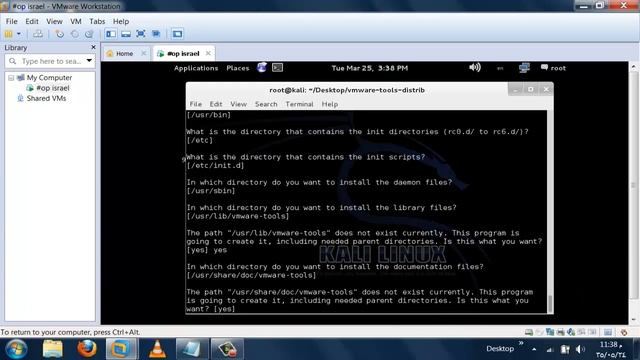Open Kali Applications menu
The height and width of the screenshot is (360, 640).
click(196, 68)
